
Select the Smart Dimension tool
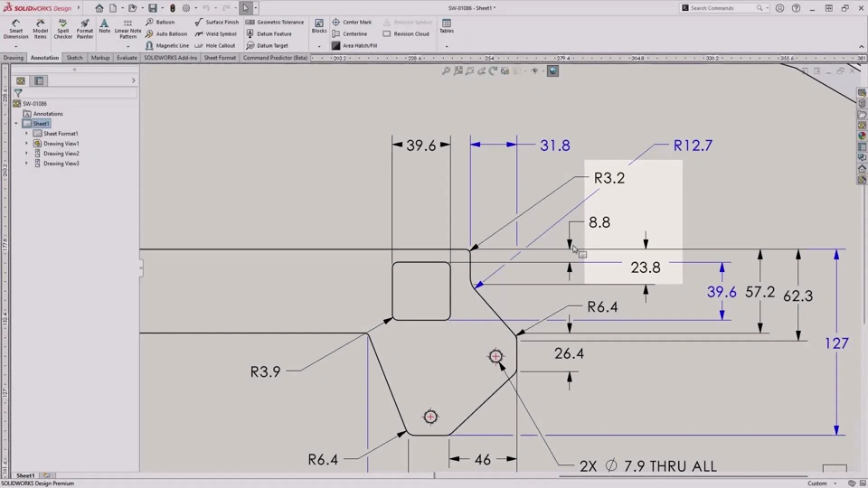tap(15, 28)
